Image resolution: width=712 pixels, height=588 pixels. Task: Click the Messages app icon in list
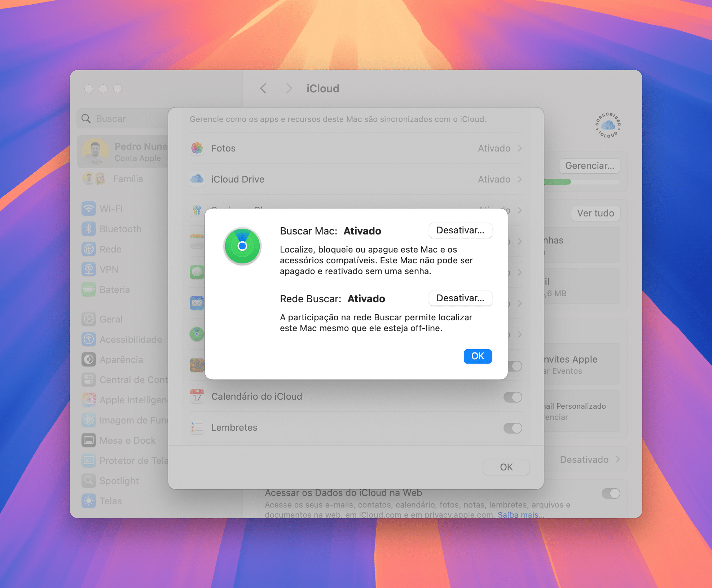197,272
